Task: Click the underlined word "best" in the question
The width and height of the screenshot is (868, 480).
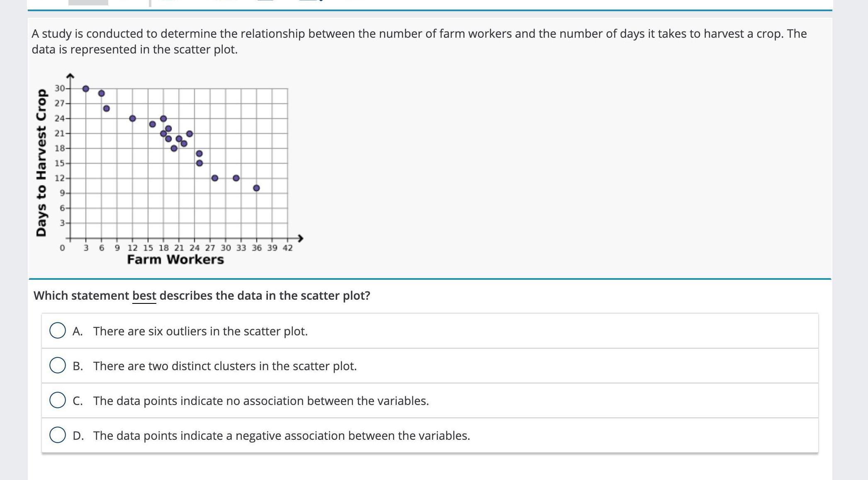Action: (x=144, y=296)
